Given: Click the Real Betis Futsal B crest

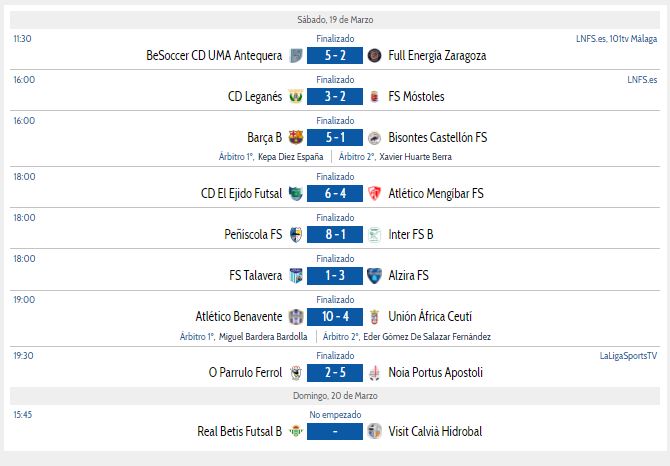Looking at the screenshot, I should (296, 432).
